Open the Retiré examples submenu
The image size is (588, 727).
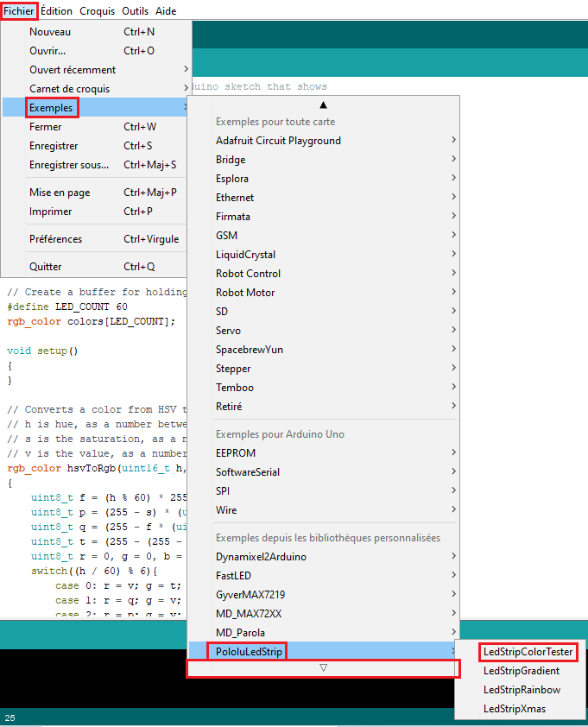tap(323, 407)
